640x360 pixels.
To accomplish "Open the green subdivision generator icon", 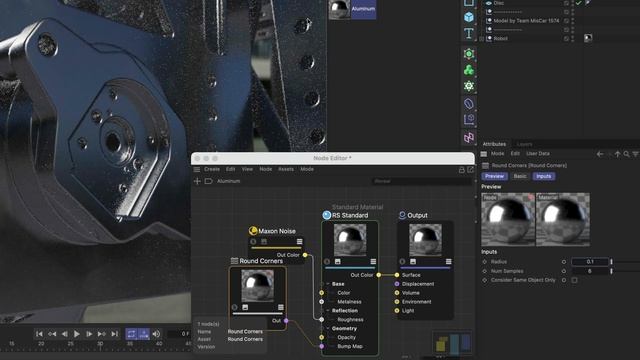I will pyautogui.click(x=469, y=54).
